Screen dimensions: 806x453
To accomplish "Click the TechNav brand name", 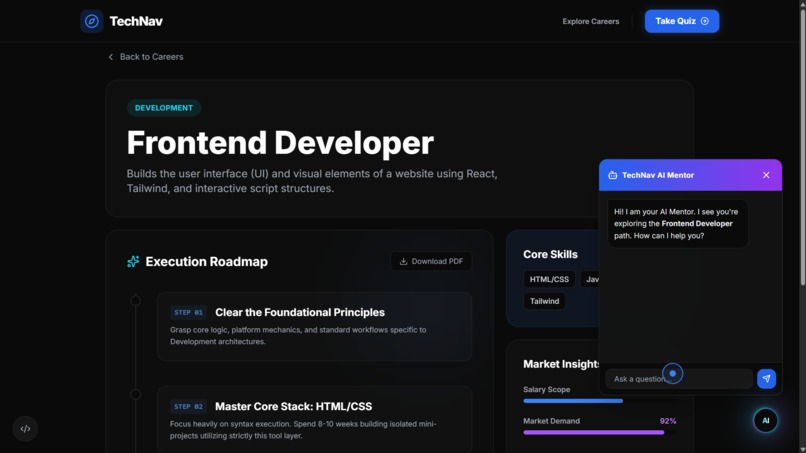I will [x=136, y=21].
